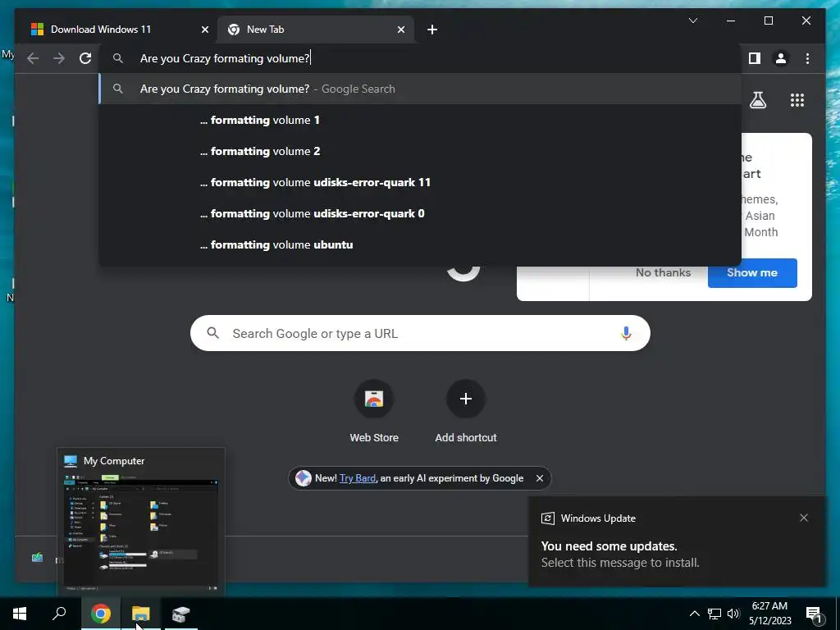Click the taskbar clock showing 6:27 AM
This screenshot has height=630, width=840.
[769, 614]
